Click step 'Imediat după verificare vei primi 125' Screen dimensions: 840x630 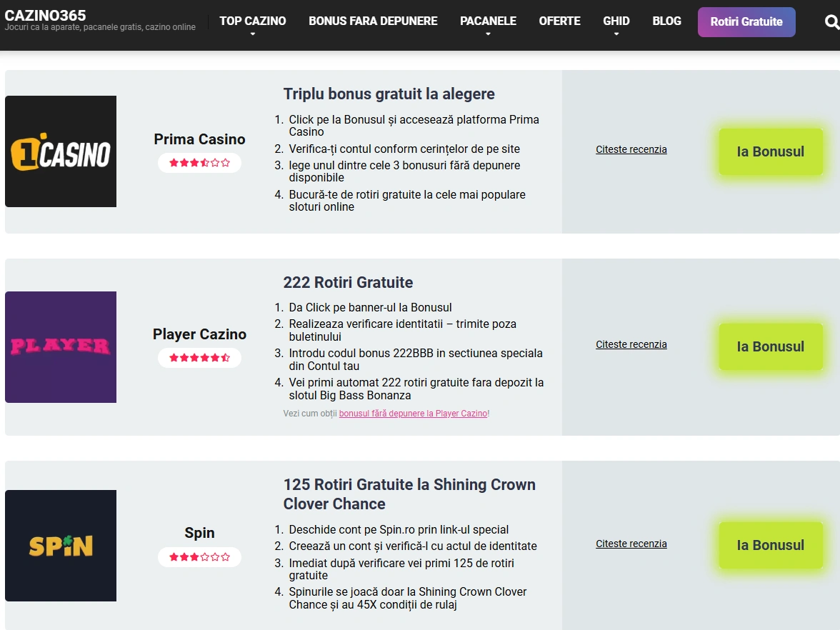pyautogui.click(x=401, y=569)
